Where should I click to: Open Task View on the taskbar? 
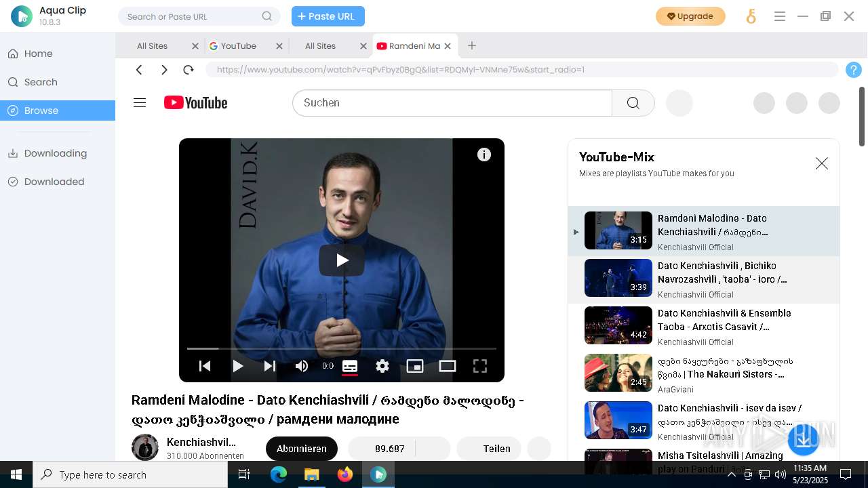tap(245, 474)
